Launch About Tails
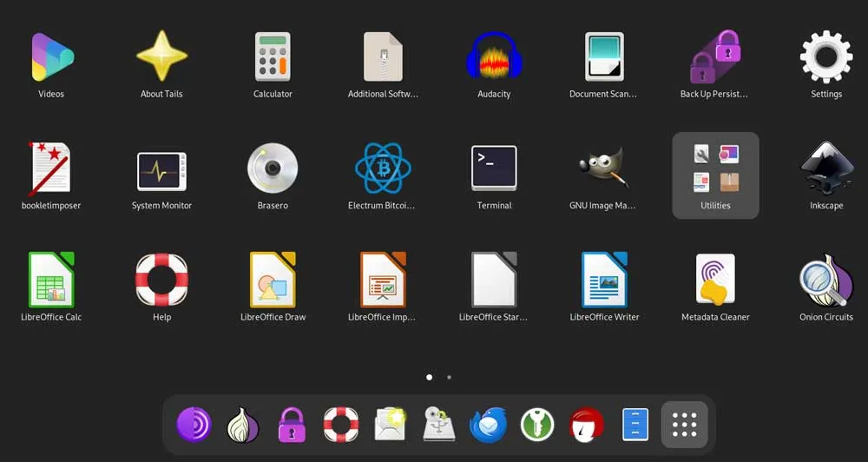Image resolution: width=868 pixels, height=462 pixels. click(x=161, y=57)
